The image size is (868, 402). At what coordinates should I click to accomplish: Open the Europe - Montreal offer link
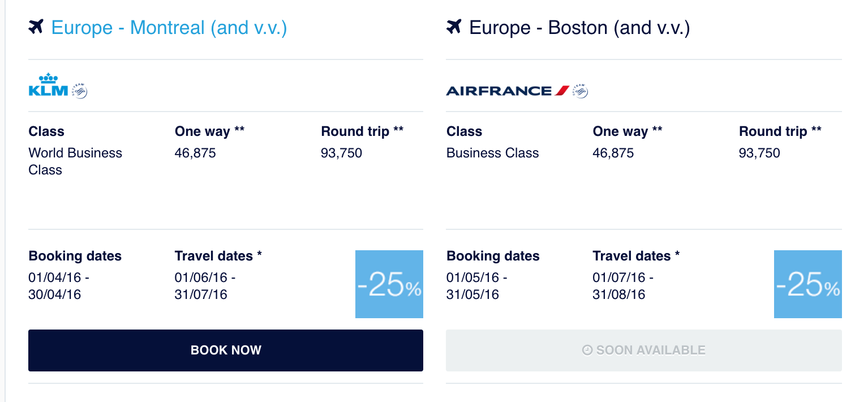(x=169, y=27)
